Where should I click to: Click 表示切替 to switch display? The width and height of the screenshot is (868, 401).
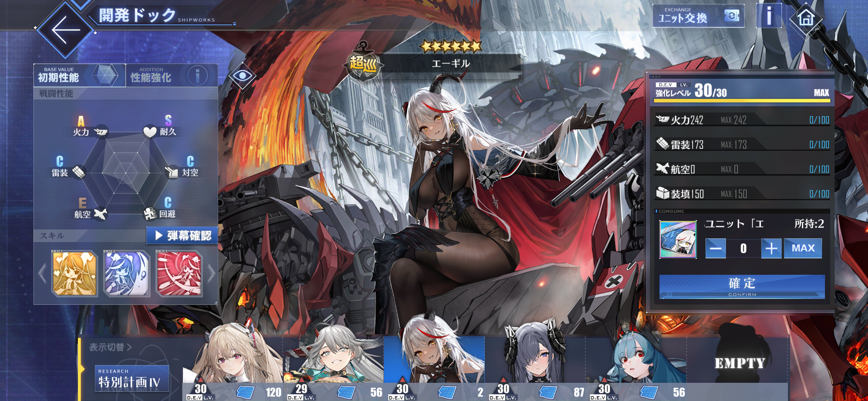pyautogui.click(x=110, y=347)
